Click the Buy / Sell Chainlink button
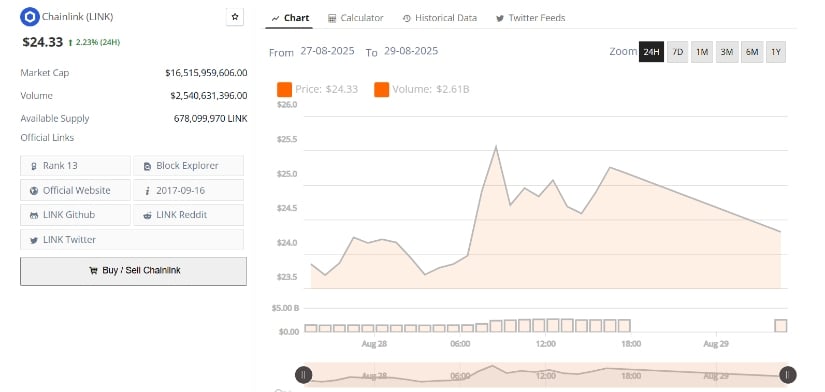This screenshot has width=825, height=392. pos(133,271)
